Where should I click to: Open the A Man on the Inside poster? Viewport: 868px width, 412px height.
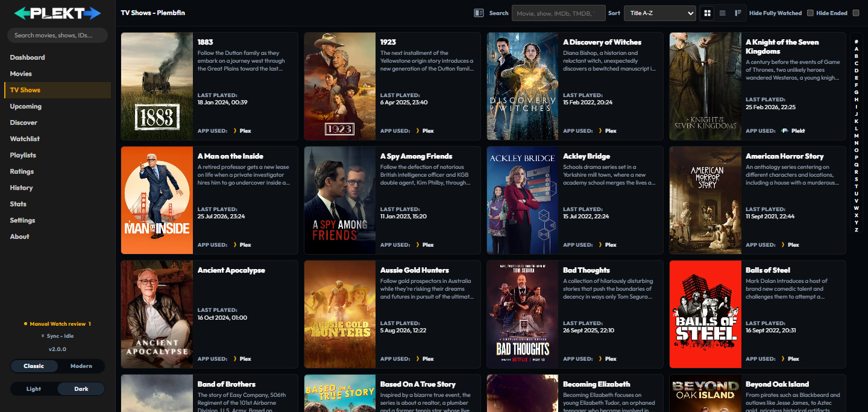point(157,200)
